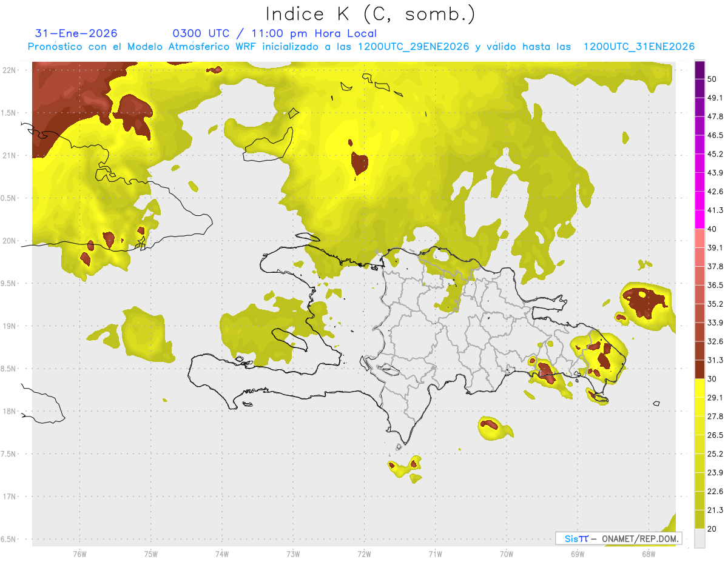Click the '27.8' legend value
The image size is (728, 562).
pyautogui.click(x=715, y=416)
